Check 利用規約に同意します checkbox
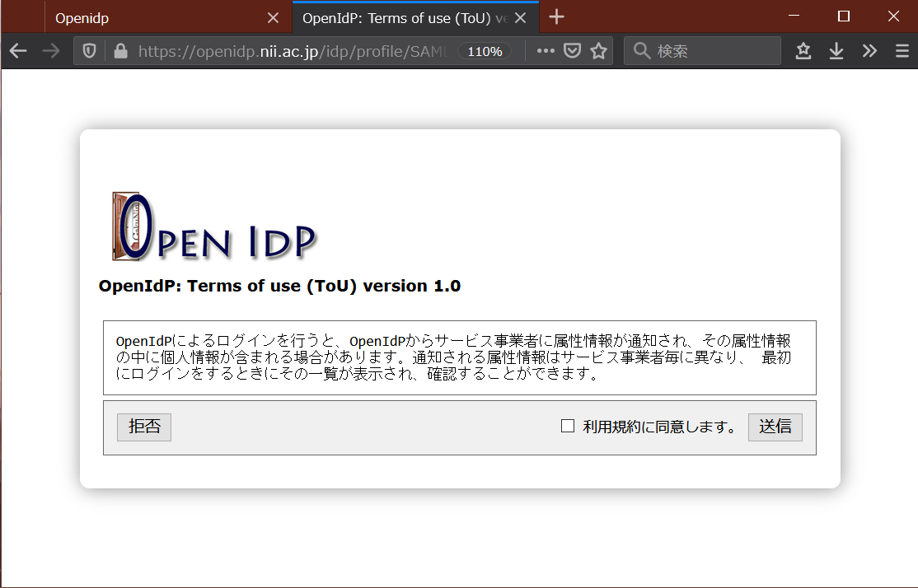Image resolution: width=918 pixels, height=588 pixels. point(567,426)
